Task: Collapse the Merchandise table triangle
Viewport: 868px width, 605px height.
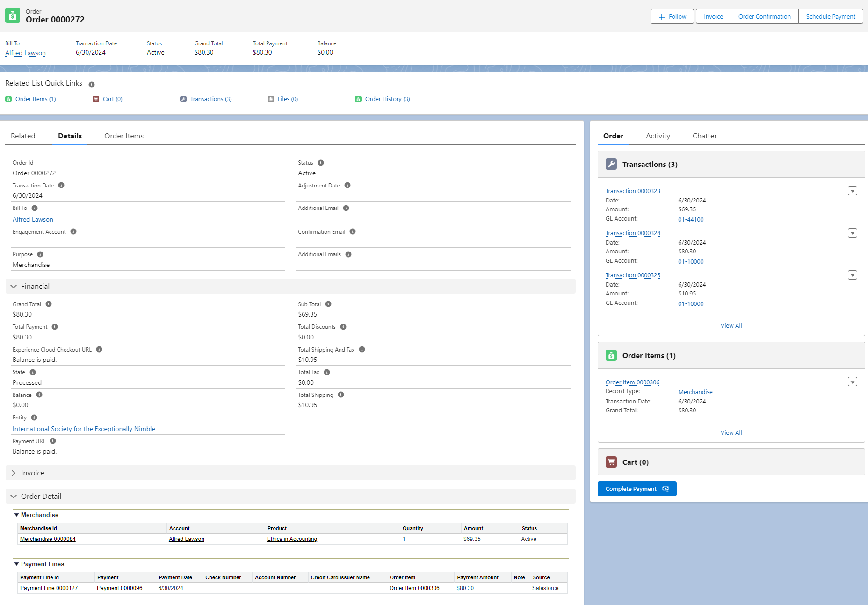Action: click(16, 515)
